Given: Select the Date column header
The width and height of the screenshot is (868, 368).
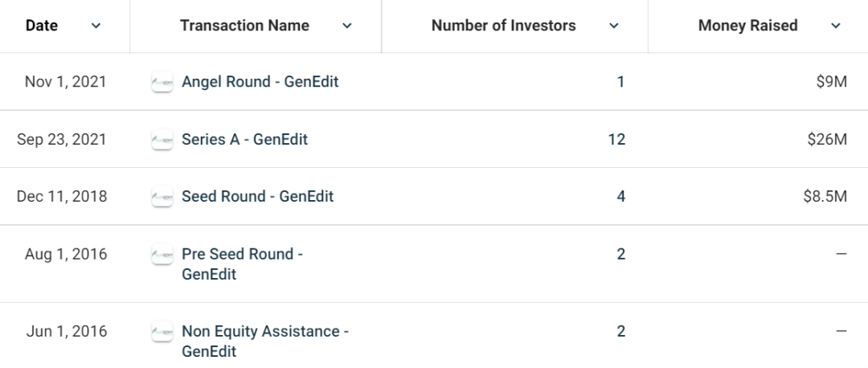Looking at the screenshot, I should pos(42,26).
